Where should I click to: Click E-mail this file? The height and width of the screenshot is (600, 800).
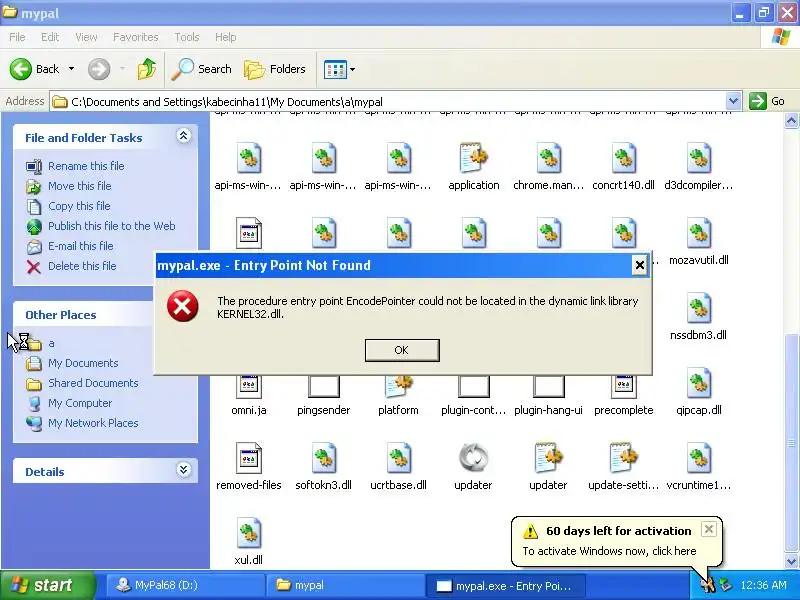coord(81,245)
